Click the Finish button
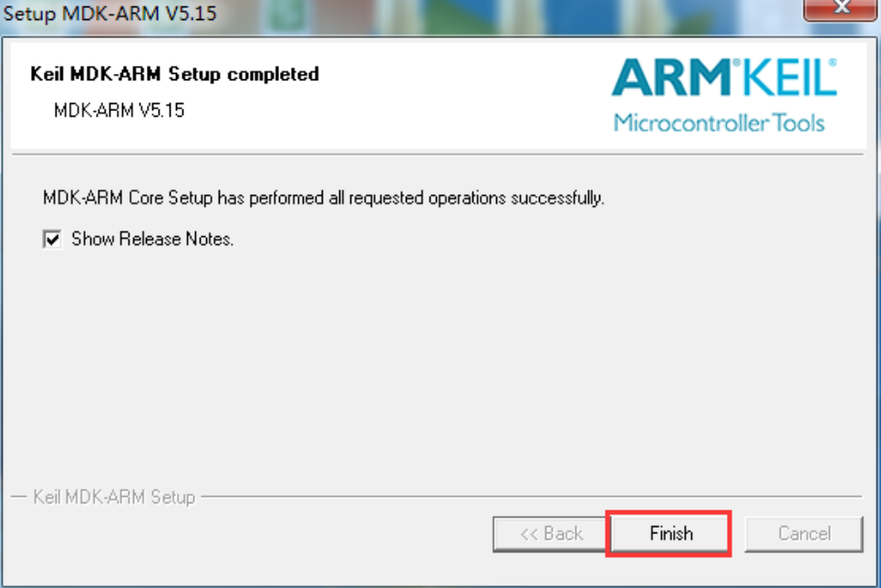Image resolution: width=881 pixels, height=588 pixels. tap(670, 534)
